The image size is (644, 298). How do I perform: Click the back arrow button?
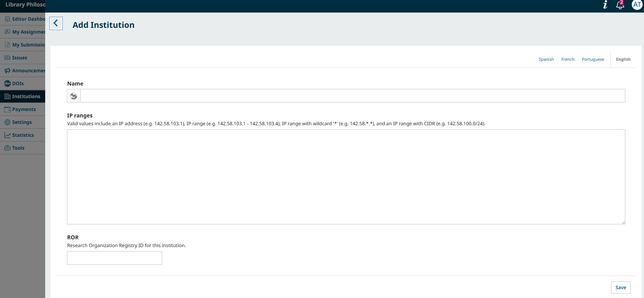(x=56, y=23)
